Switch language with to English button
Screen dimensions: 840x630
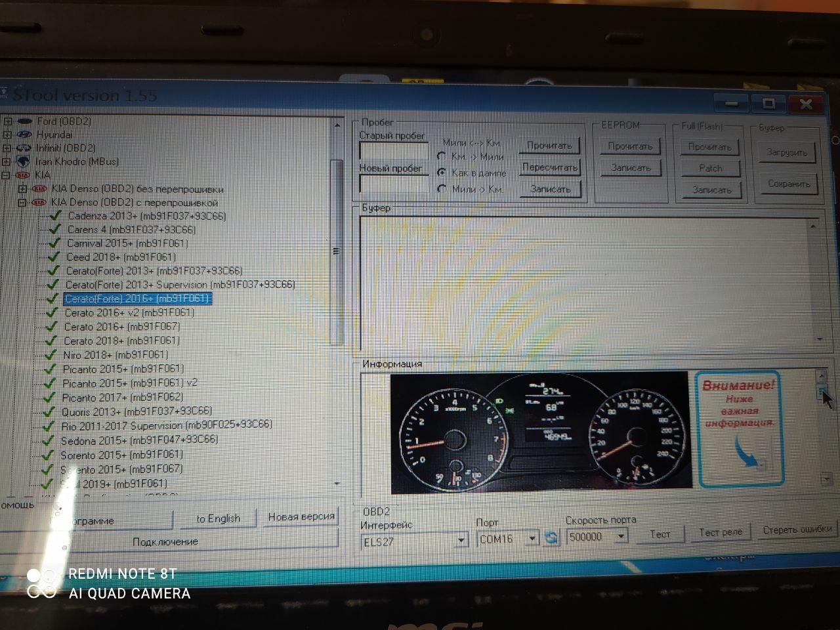tap(219, 518)
